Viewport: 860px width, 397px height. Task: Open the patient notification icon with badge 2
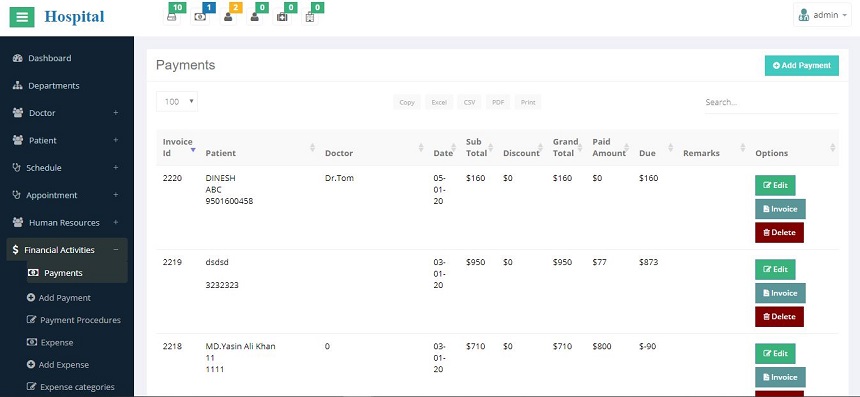[228, 16]
